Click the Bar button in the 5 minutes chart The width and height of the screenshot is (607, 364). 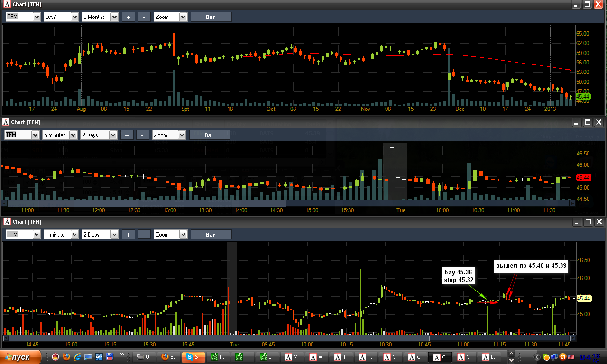(x=210, y=135)
